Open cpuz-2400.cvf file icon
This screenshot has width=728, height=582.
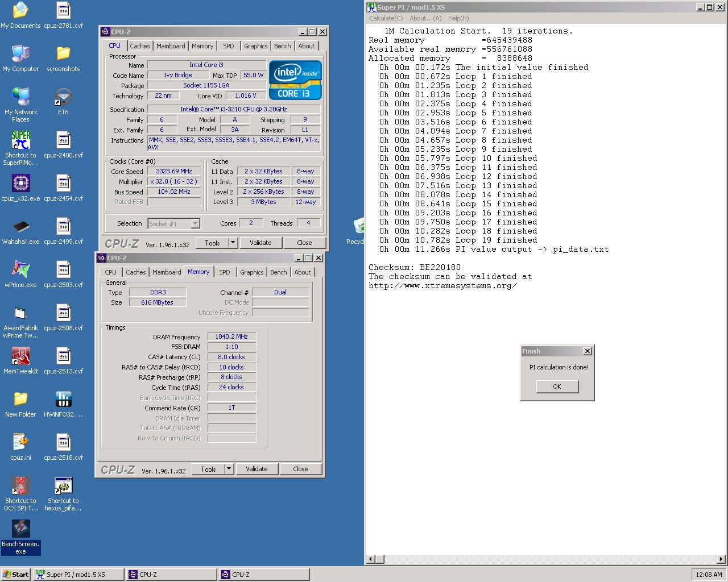(x=63, y=145)
